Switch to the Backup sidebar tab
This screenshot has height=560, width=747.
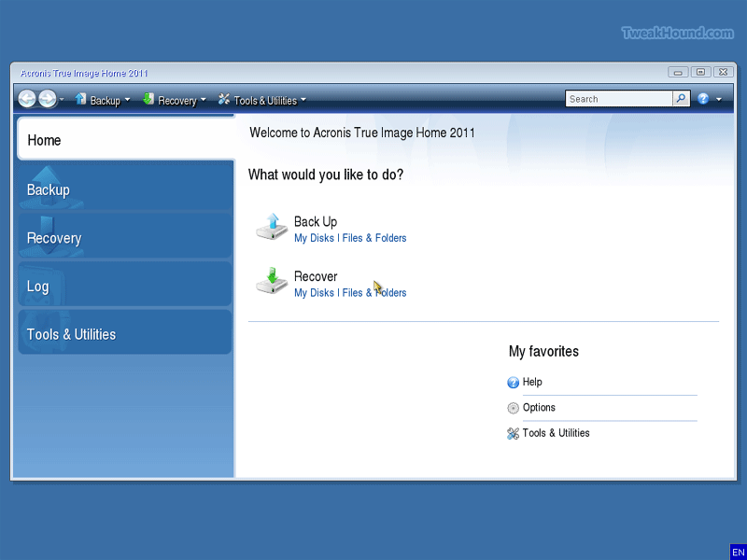[x=125, y=189]
